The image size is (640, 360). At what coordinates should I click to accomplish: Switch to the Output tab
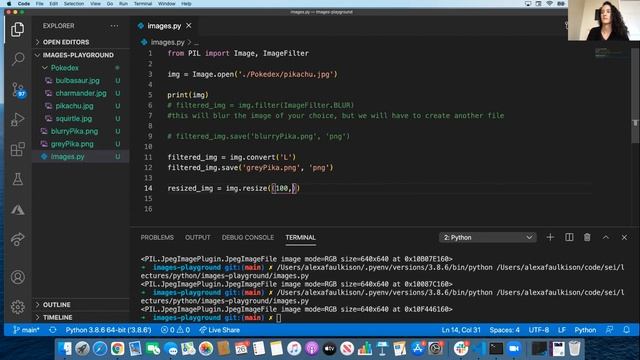198,237
